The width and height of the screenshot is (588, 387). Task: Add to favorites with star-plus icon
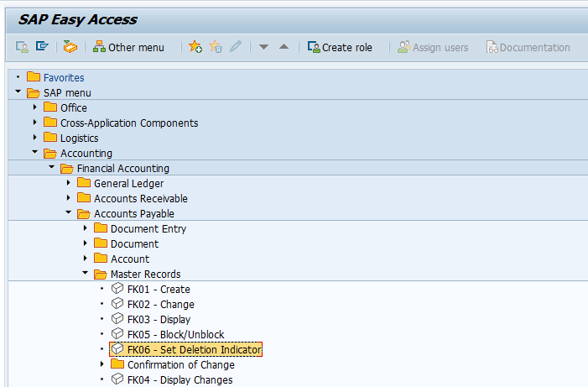pyautogui.click(x=195, y=46)
